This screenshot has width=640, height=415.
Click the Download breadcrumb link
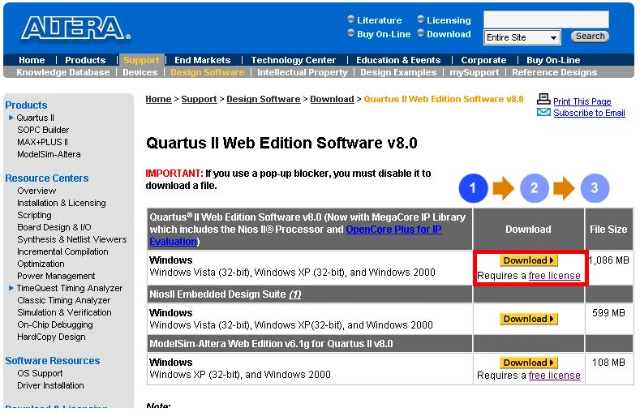pos(332,99)
